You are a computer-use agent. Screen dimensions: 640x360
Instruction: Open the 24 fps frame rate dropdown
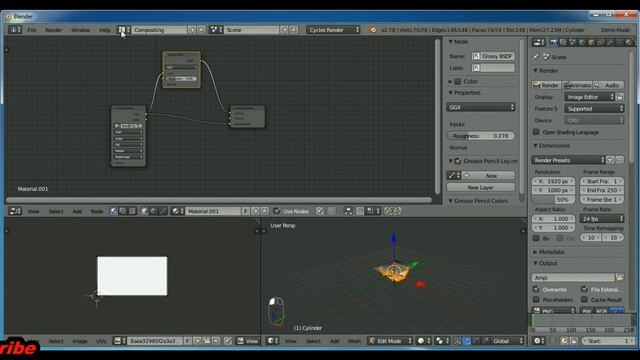tap(602, 219)
